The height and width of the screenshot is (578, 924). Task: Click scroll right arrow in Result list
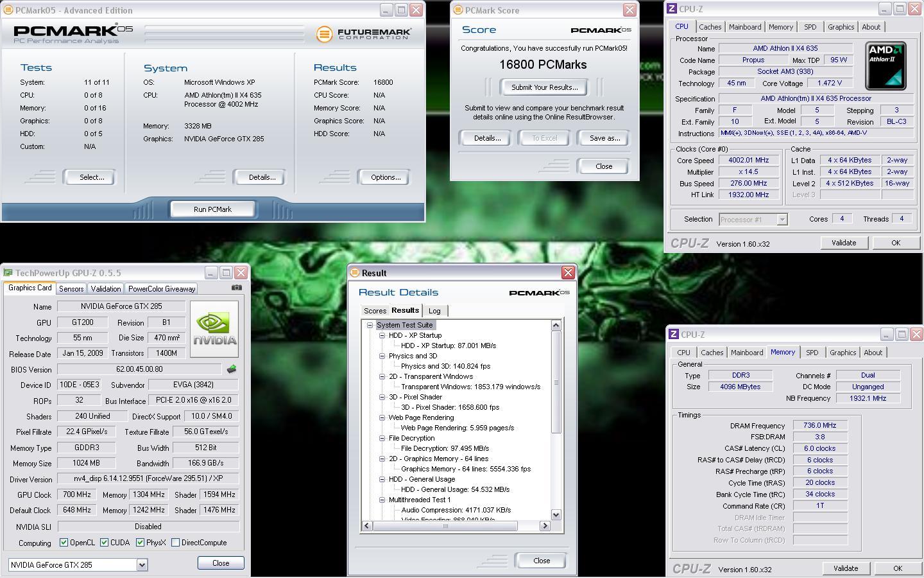point(545,526)
